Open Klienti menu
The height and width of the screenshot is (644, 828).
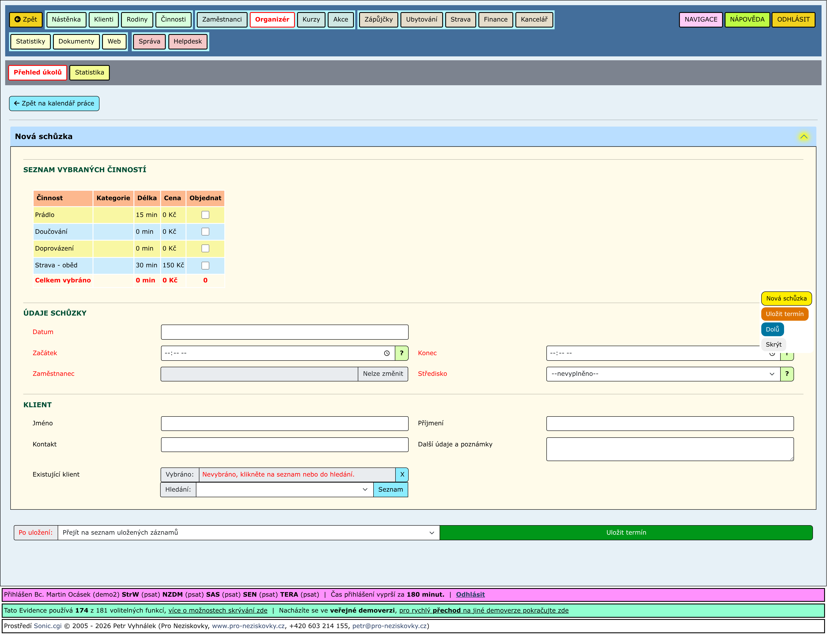(x=104, y=19)
